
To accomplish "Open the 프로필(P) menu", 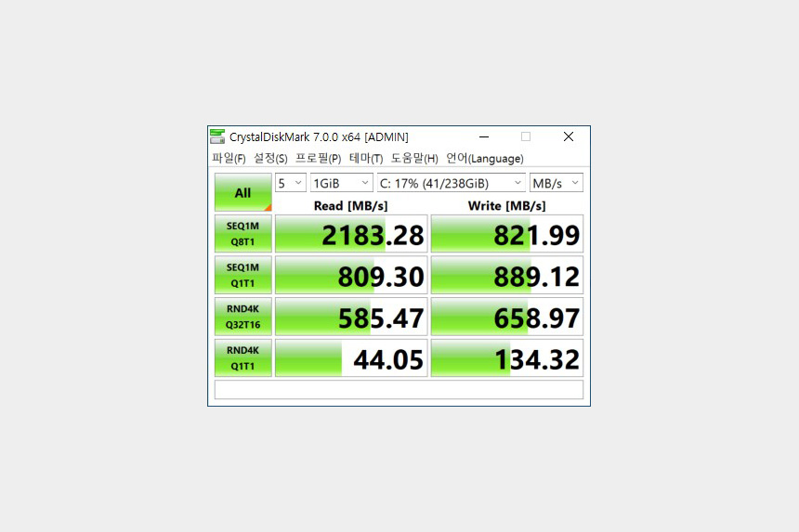I will [x=319, y=159].
